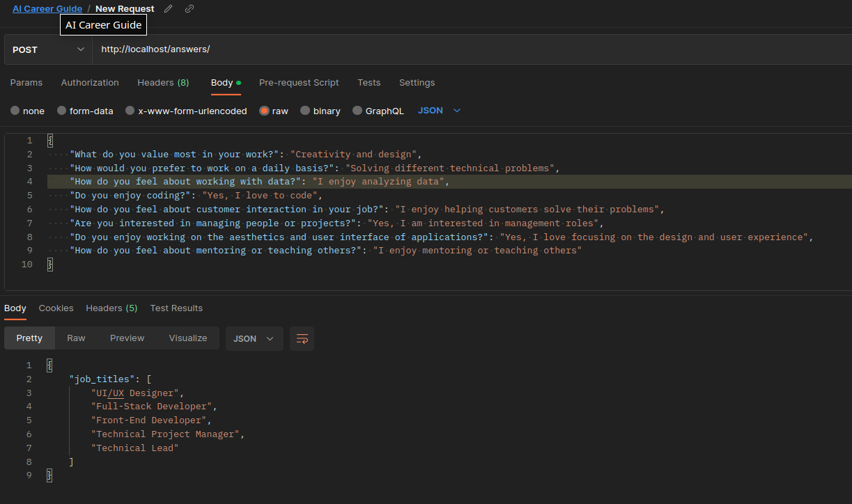Screen dimensions: 852x504
Task: Choose x-www-form-urlencoded body type
Action: coord(130,111)
